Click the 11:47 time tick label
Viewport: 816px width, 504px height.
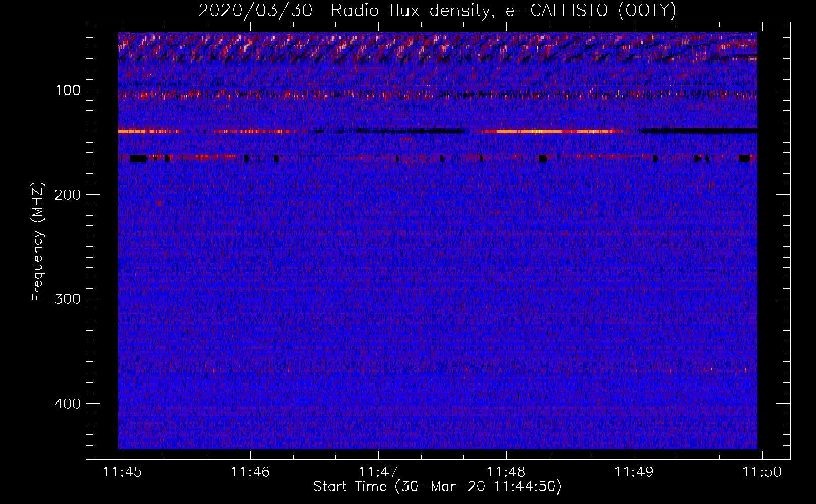[378, 472]
